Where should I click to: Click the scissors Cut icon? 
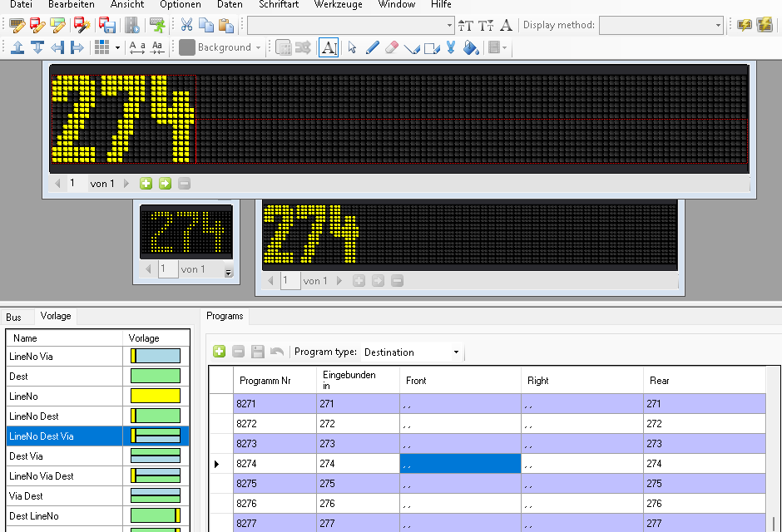pyautogui.click(x=186, y=25)
